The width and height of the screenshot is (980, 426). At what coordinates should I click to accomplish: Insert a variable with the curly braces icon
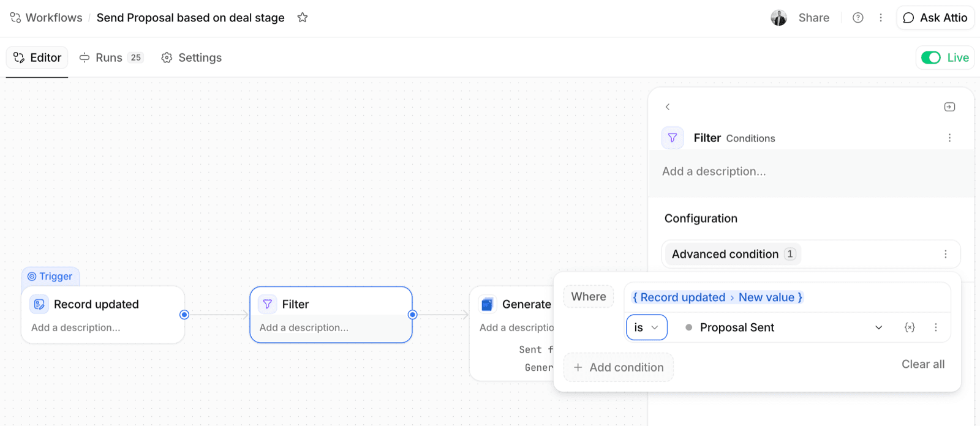(x=910, y=327)
